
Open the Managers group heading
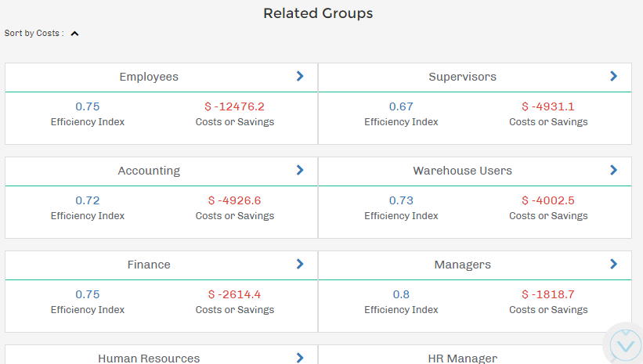(x=462, y=265)
